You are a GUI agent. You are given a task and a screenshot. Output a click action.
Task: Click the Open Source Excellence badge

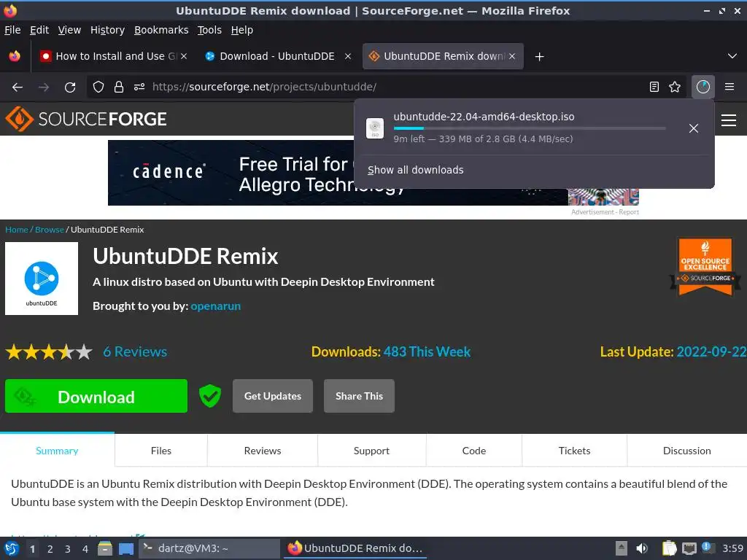point(705,267)
